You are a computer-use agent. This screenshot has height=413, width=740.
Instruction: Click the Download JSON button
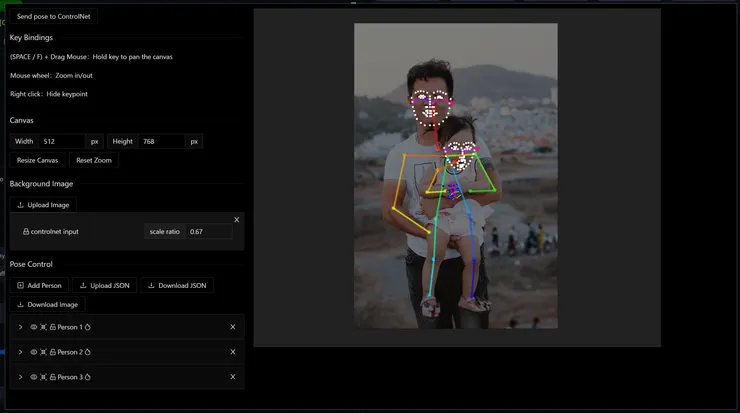pyautogui.click(x=177, y=285)
